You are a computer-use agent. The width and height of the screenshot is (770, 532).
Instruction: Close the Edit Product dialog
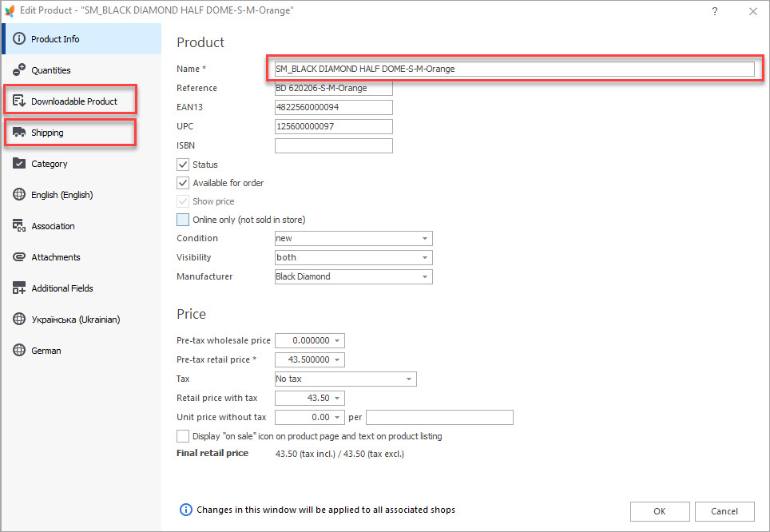752,11
